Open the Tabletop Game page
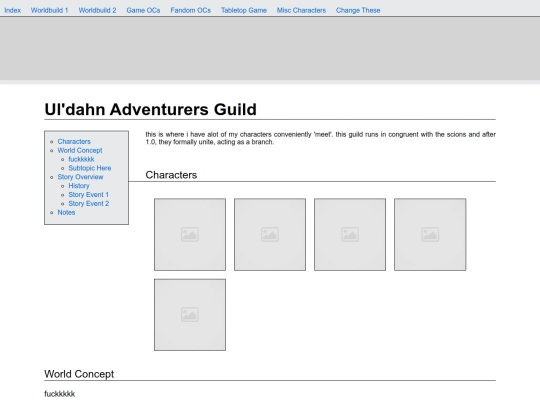Image resolution: width=540 pixels, height=405 pixels. 244,10
